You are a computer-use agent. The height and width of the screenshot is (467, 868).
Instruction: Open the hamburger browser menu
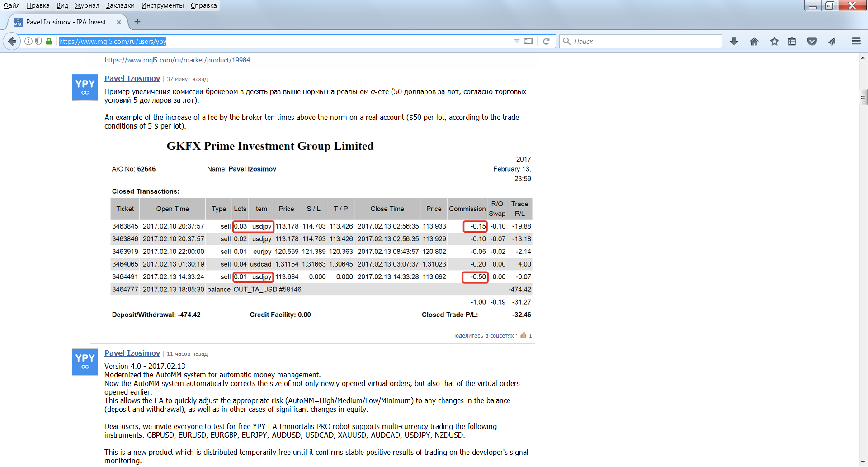(x=856, y=41)
